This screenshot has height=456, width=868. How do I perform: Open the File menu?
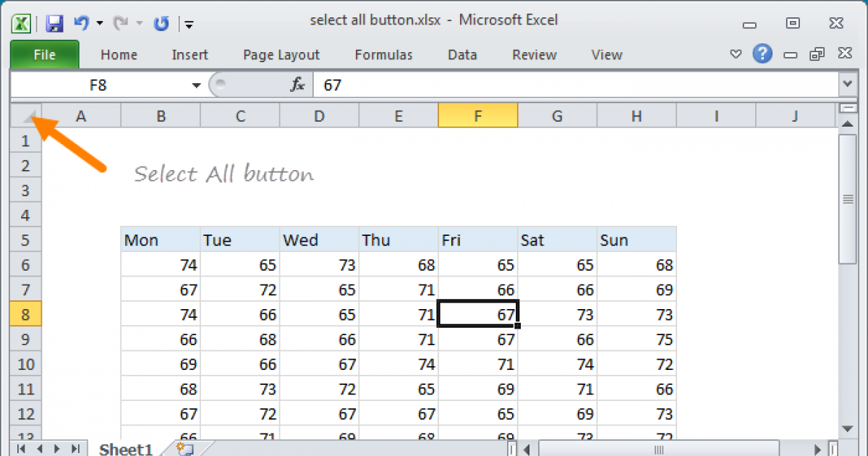click(44, 54)
